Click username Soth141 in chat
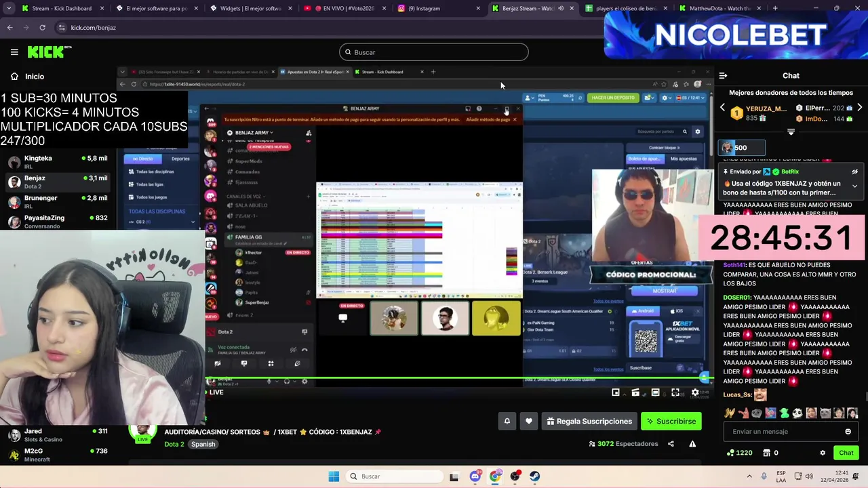 coord(734,265)
